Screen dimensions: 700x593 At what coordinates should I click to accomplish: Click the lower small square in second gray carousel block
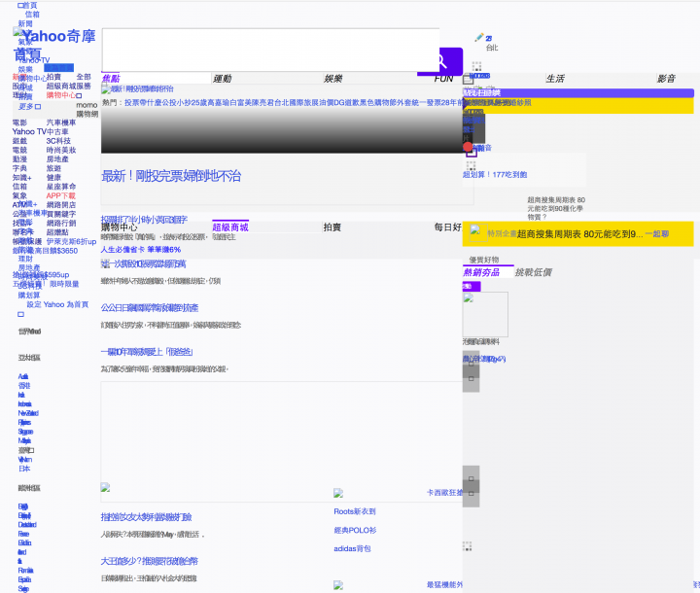[x=471, y=494]
